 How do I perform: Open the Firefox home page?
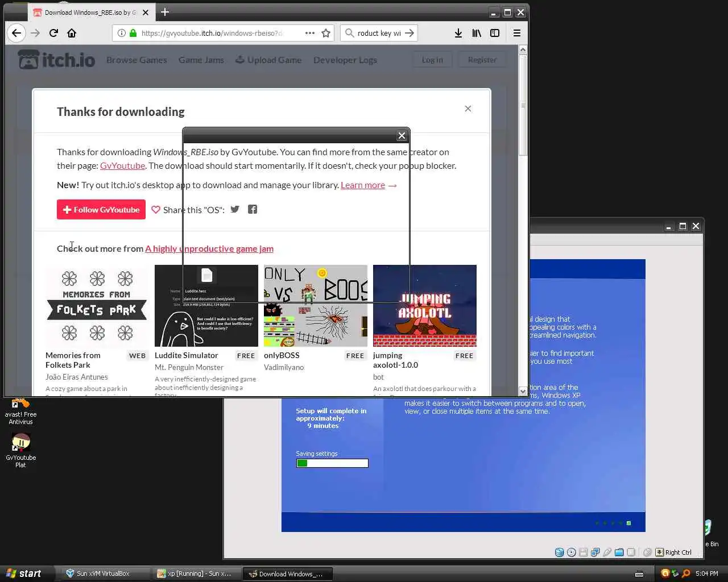coord(72,33)
